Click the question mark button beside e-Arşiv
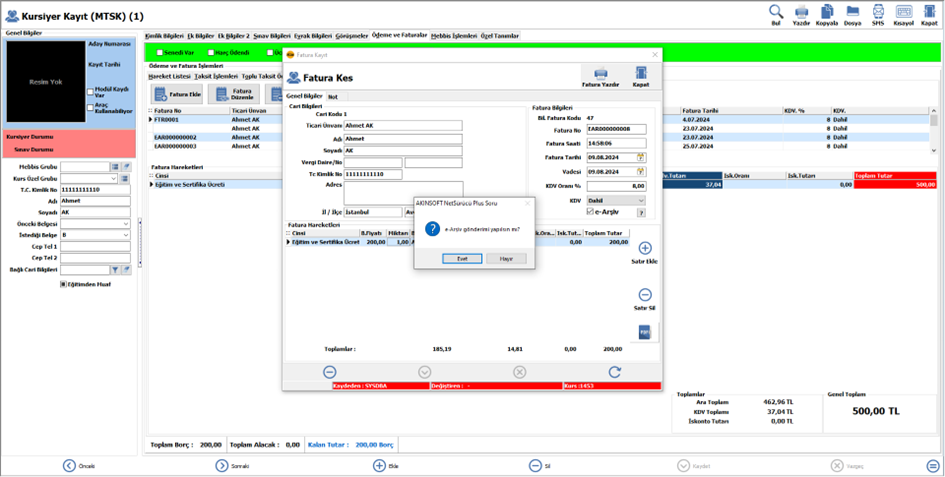Viewport: 945px width, 477px height. click(641, 213)
